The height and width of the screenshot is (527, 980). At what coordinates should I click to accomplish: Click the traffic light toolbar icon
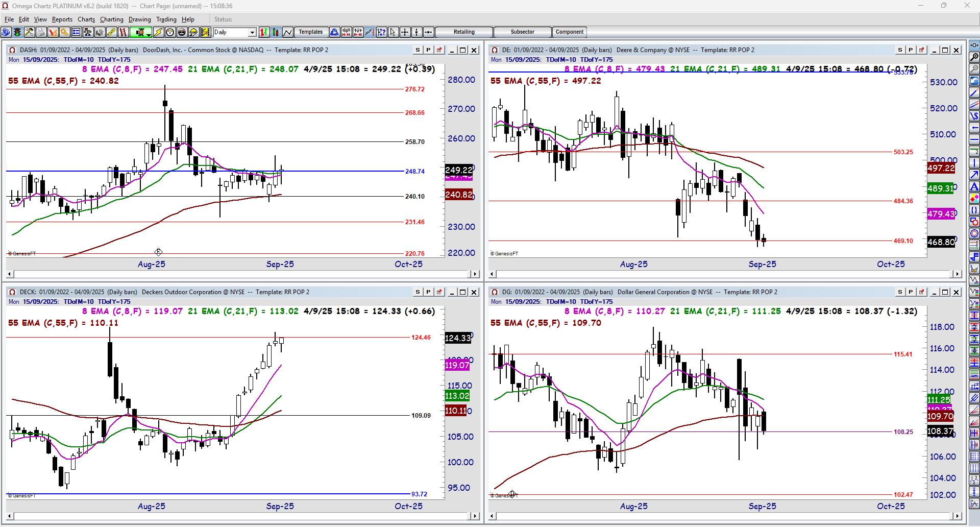(x=17, y=32)
